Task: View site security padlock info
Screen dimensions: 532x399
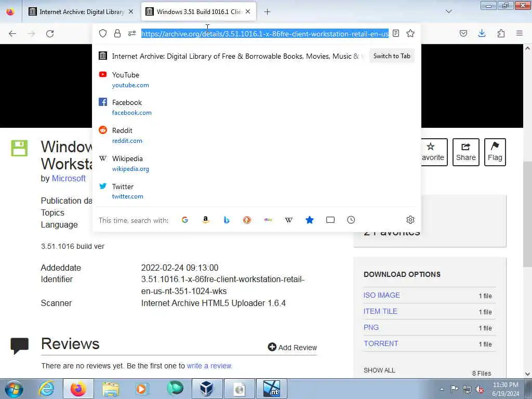Action: click(x=117, y=33)
